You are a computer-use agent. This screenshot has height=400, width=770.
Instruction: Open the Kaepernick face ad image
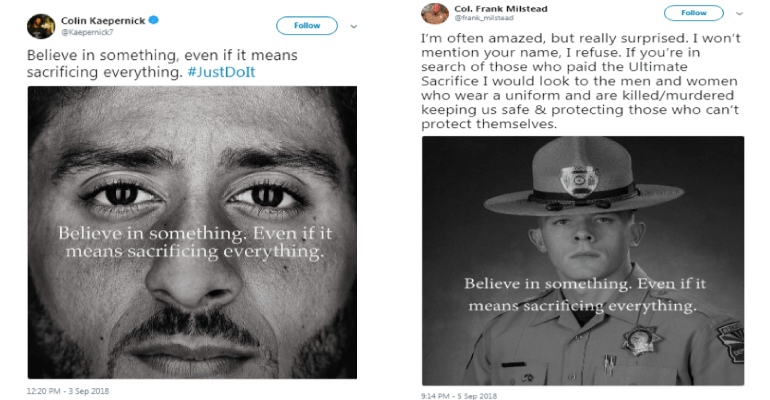191,232
